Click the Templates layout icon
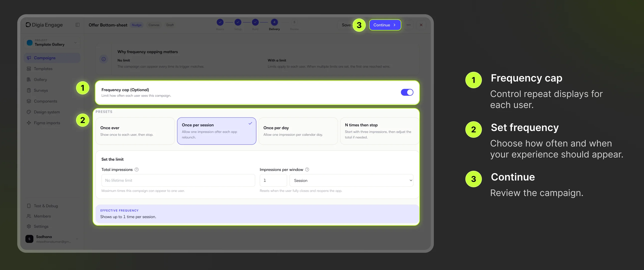Image resolution: width=644 pixels, height=270 pixels. point(29,69)
